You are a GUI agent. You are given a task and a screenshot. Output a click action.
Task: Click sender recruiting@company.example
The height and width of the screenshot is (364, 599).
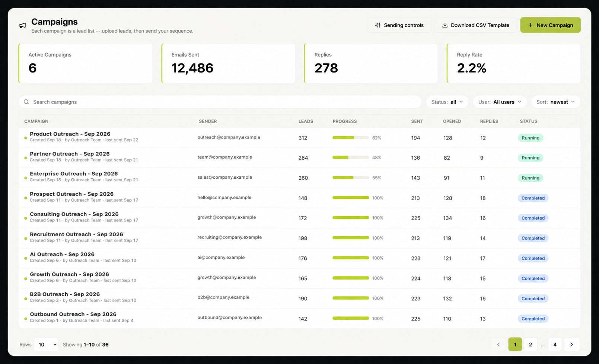click(230, 237)
